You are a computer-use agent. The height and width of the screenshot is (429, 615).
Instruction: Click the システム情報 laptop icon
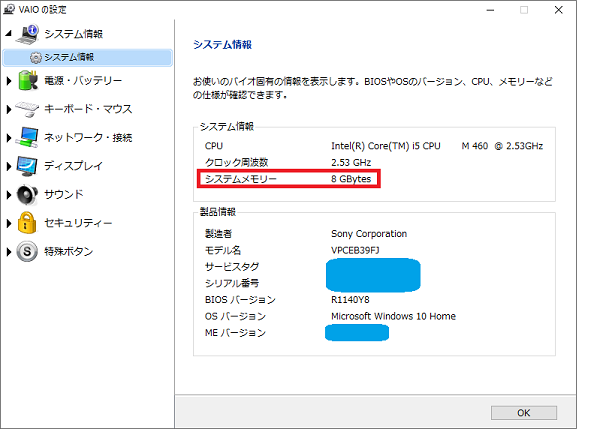27,34
